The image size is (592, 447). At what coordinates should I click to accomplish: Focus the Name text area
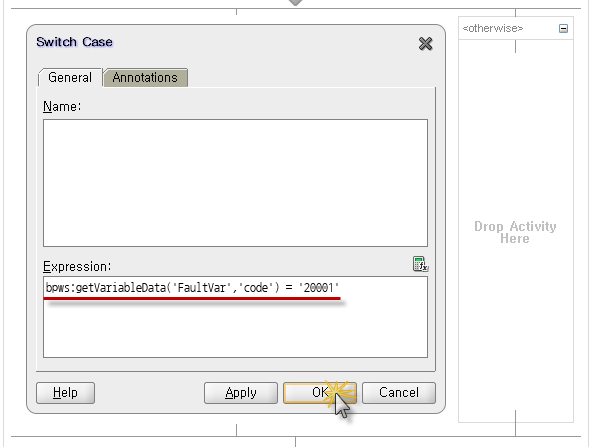pos(235,183)
